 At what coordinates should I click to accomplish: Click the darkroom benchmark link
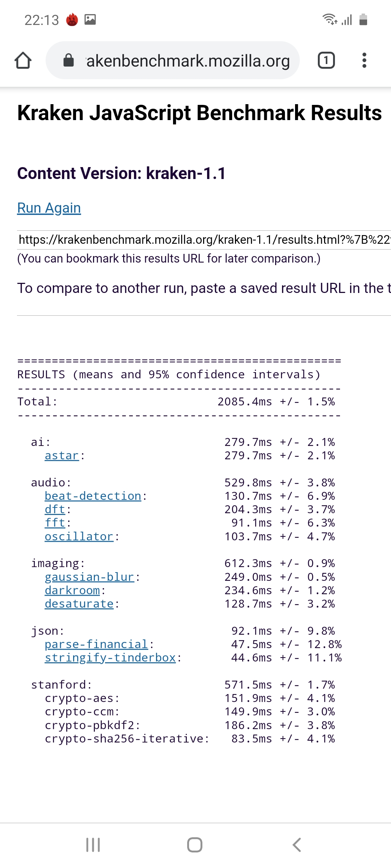pos(72,591)
